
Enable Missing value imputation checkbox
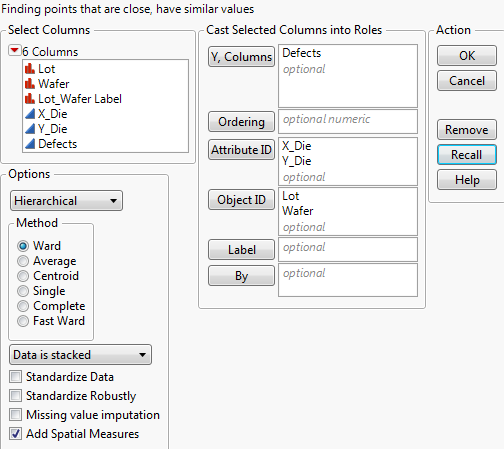pos(16,415)
